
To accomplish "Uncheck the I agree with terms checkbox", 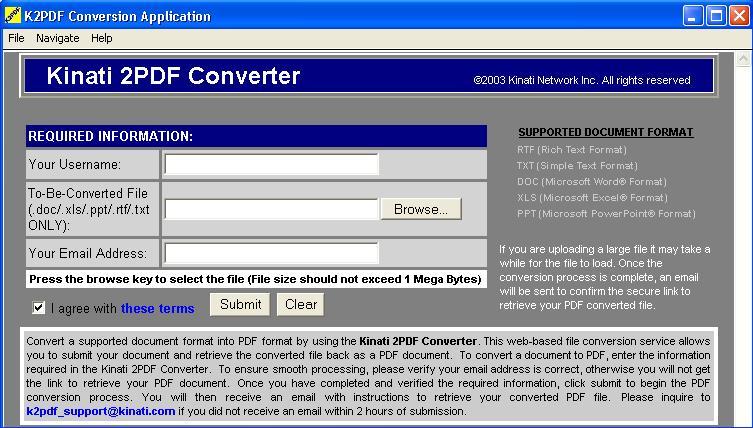I will [x=38, y=308].
